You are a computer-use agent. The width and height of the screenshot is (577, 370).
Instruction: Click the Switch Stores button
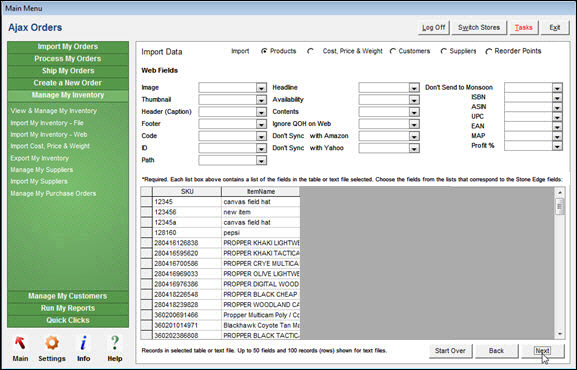tap(479, 28)
